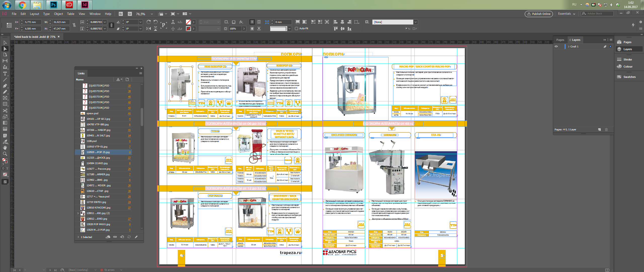Select the Free Transform tool
The width and height of the screenshot is (644, 272).
[x=5, y=117]
